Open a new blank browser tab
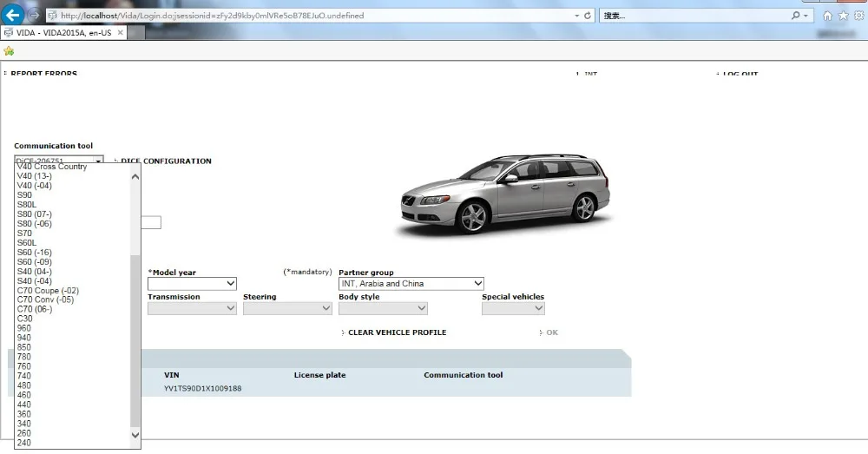This screenshot has width=868, height=454. [136, 33]
